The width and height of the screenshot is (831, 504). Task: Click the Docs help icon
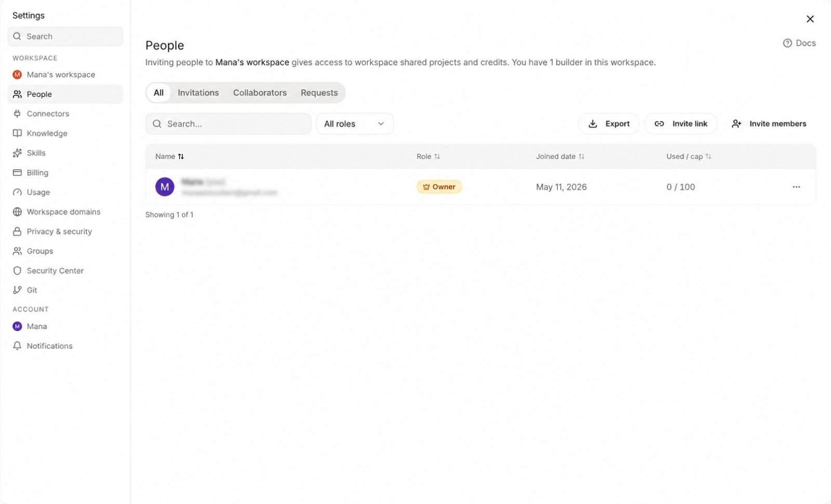point(787,43)
